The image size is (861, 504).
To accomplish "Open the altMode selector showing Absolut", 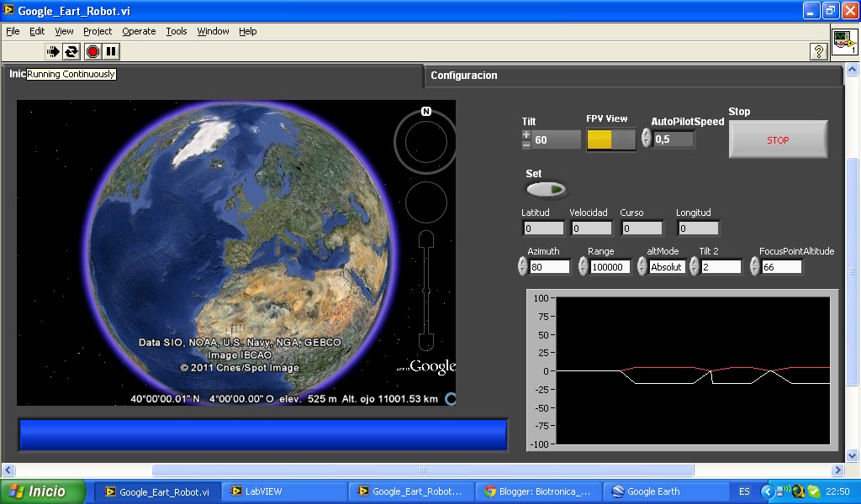I will (667, 266).
